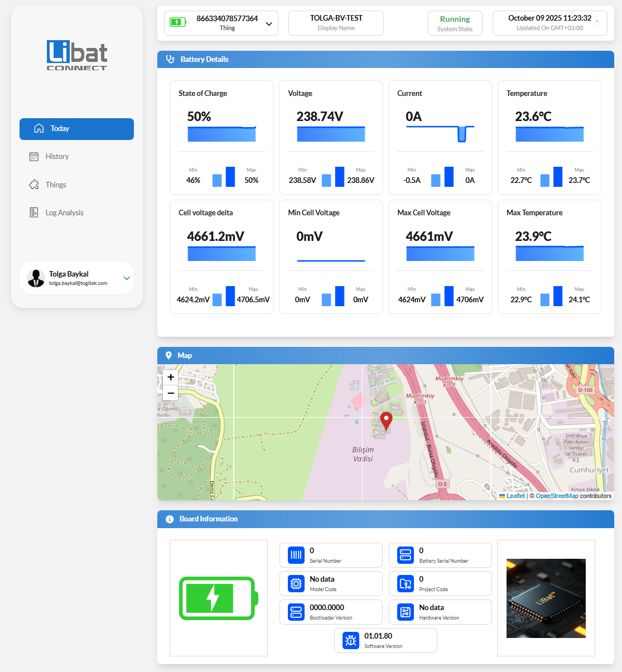Screen dimensions: 622x672
Task: Click the map zoom-in button
Action: [x=170, y=377]
